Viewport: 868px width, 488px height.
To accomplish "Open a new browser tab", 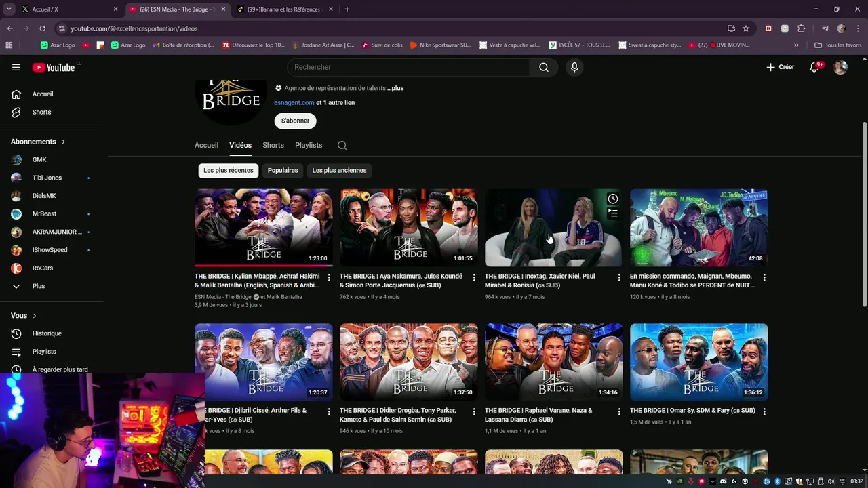I will point(347,9).
